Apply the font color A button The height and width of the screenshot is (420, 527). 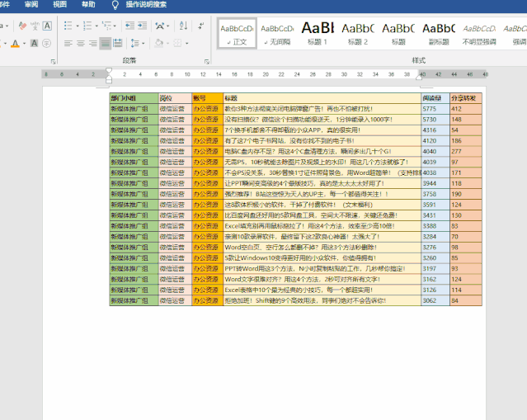15,44
